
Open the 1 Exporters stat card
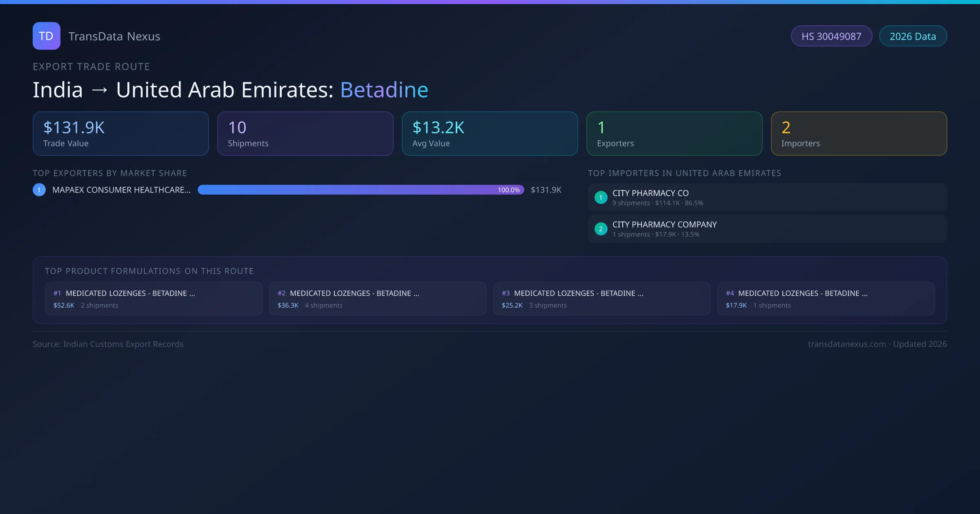[x=674, y=133]
